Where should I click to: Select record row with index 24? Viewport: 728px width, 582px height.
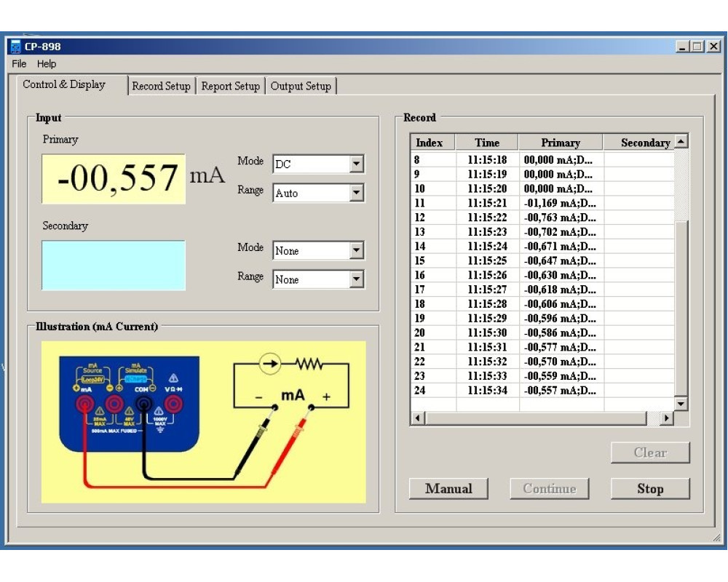click(x=505, y=391)
